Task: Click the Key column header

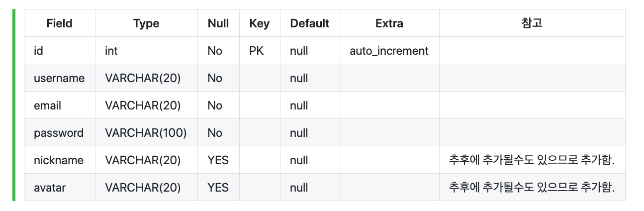Action: (x=260, y=23)
